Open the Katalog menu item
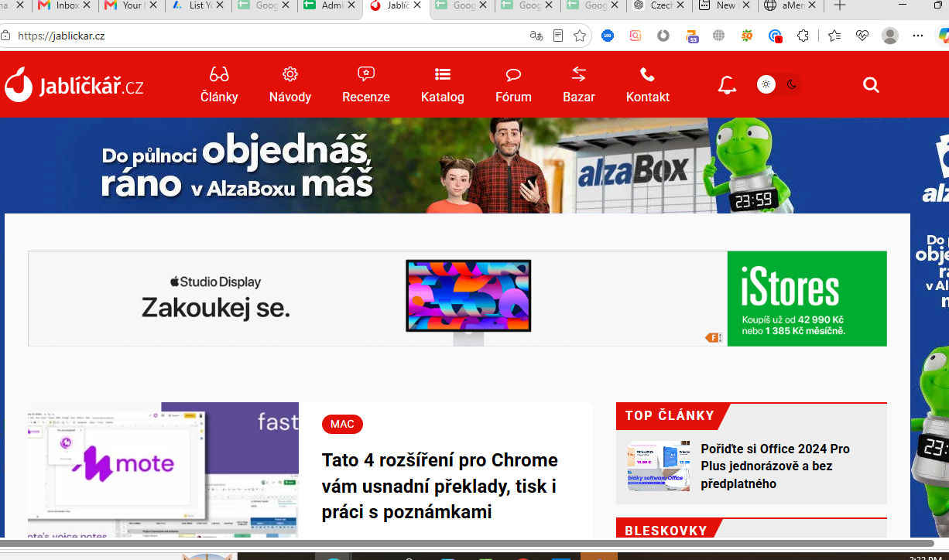Image resolution: width=949 pixels, height=560 pixels. point(443,84)
